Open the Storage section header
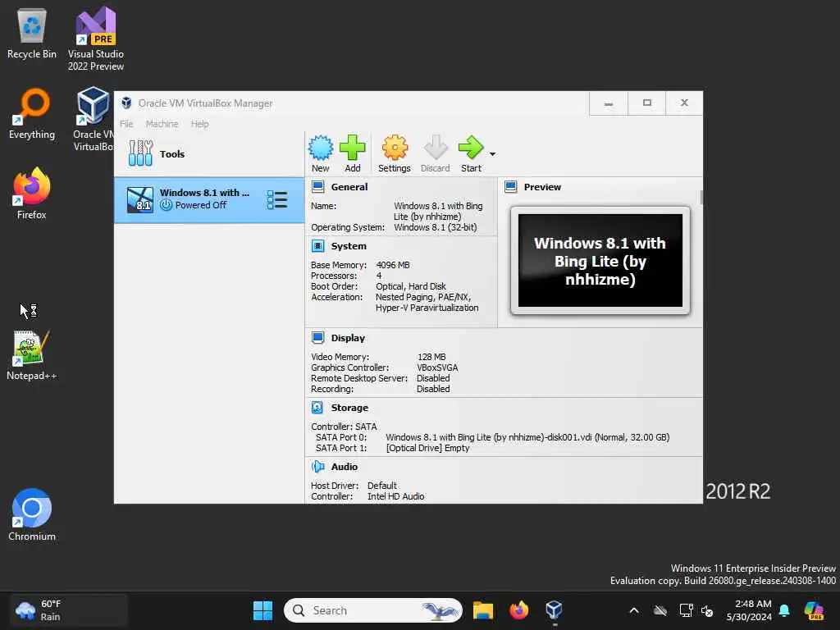The height and width of the screenshot is (630, 840). click(x=349, y=408)
